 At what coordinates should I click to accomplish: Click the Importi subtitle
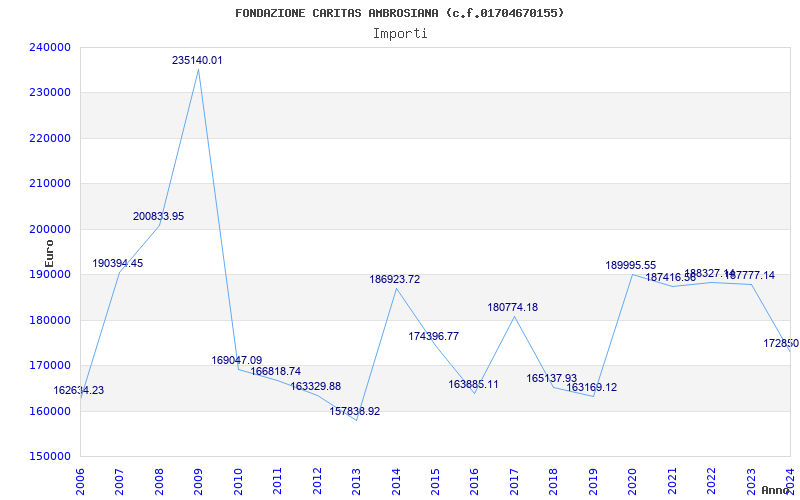click(400, 34)
